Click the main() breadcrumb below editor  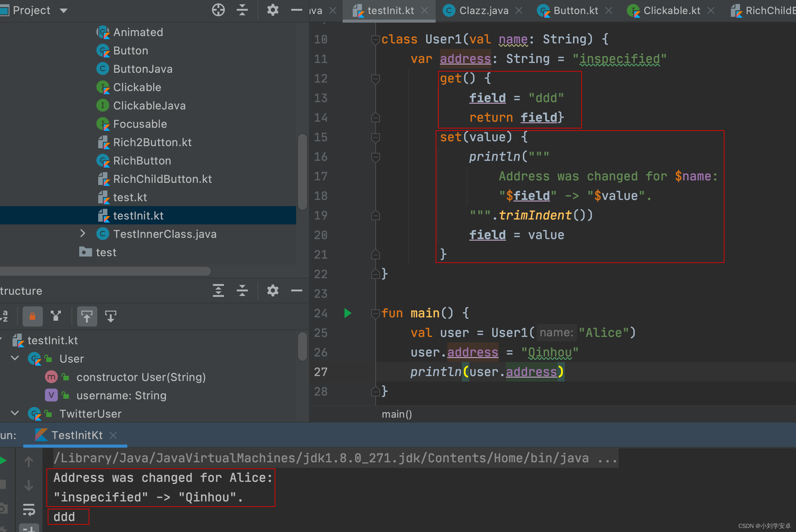396,414
